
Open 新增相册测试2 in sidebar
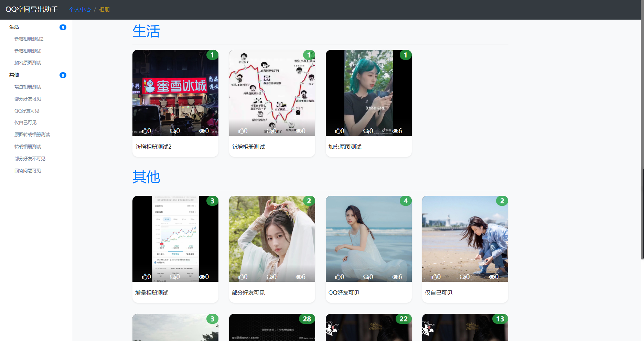(x=29, y=39)
